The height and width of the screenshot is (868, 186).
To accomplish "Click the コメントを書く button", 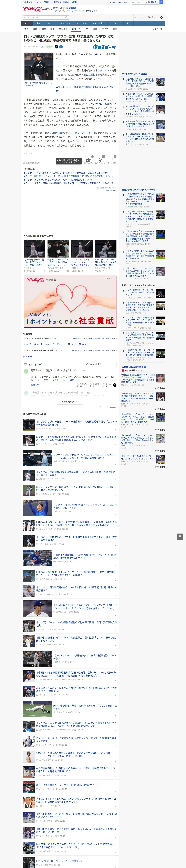I will tap(93, 364).
